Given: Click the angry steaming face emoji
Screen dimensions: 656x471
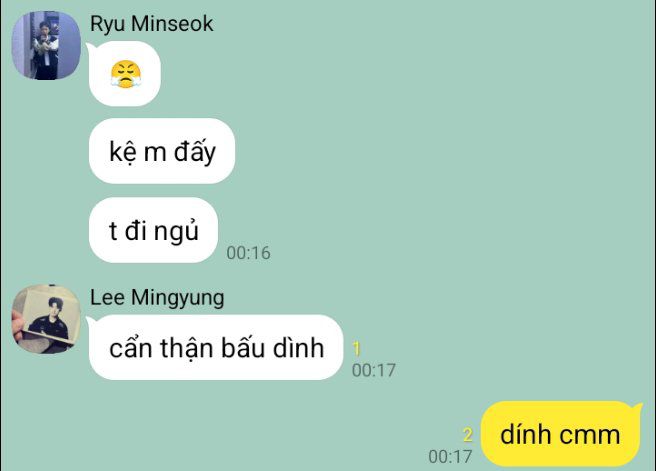Looking at the screenshot, I should (x=126, y=74).
